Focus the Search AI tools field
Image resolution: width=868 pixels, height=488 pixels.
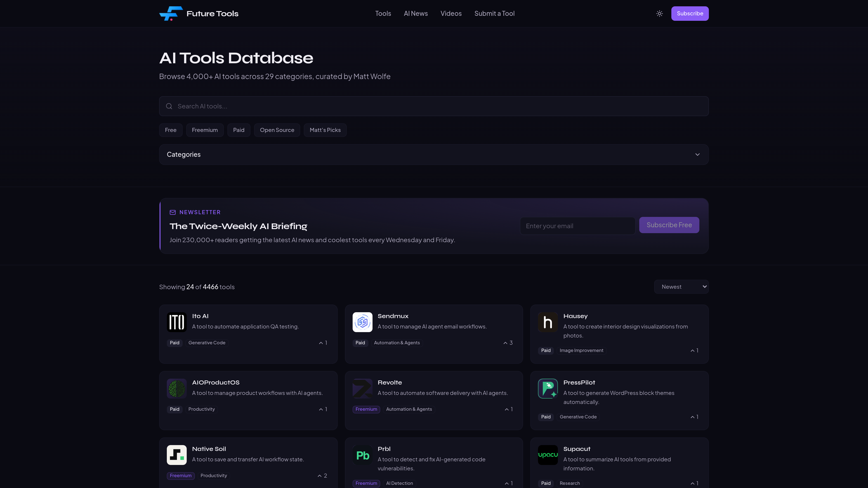434,106
